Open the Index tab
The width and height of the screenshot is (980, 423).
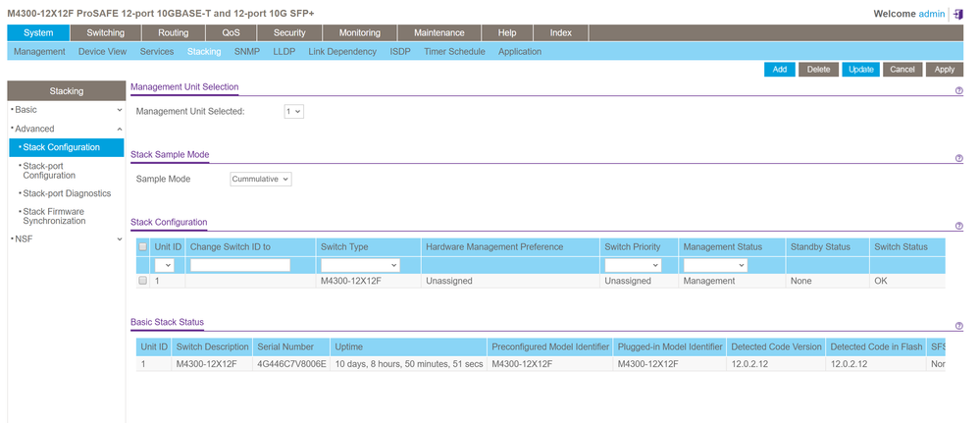click(560, 33)
